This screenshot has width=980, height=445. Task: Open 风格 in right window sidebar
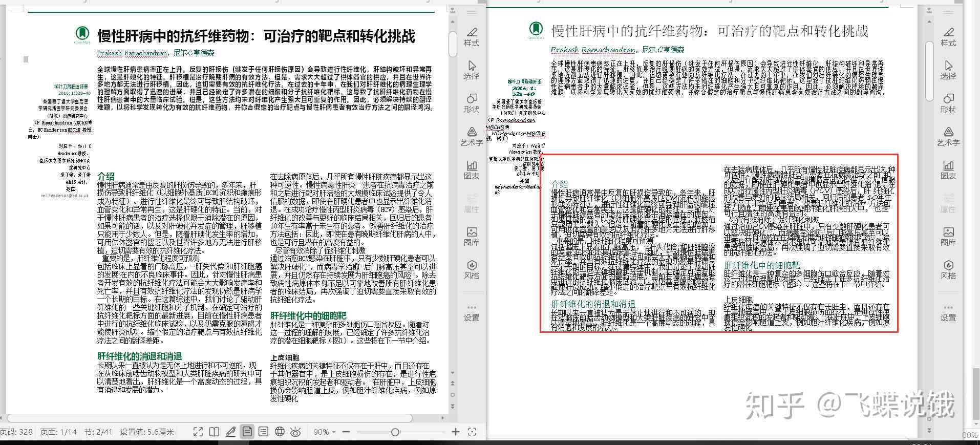pos(948,270)
